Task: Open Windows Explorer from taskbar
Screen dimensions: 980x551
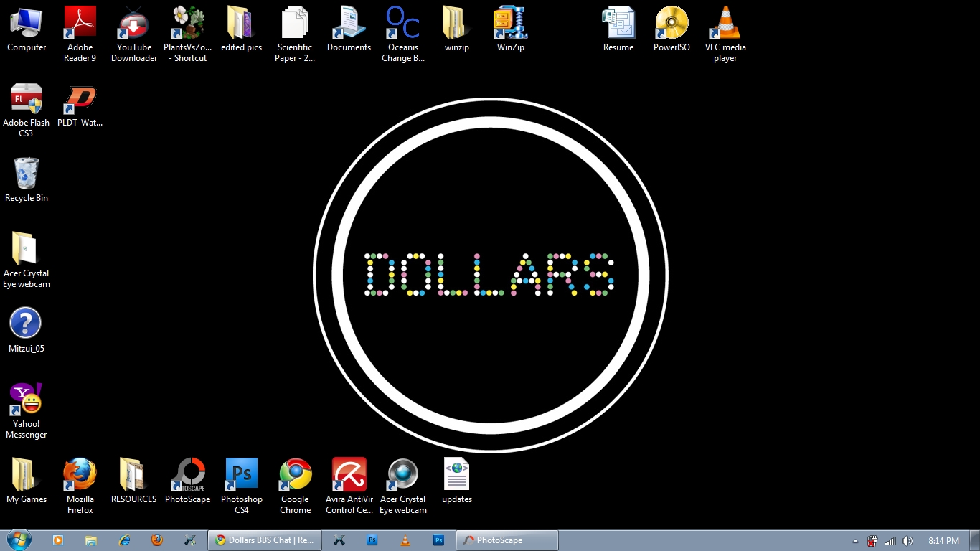Action: pos(91,540)
